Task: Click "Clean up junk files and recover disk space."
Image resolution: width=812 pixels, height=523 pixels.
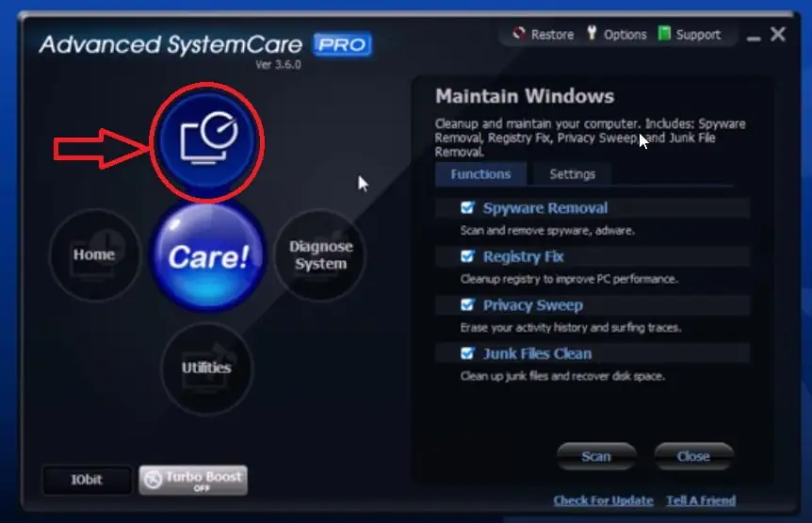Action: point(562,376)
